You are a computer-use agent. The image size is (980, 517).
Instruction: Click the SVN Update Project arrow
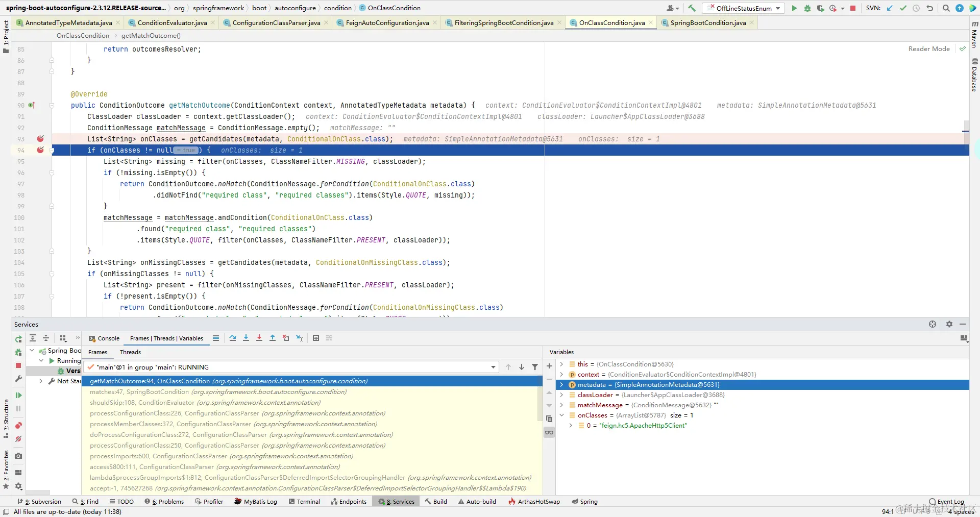click(x=890, y=8)
